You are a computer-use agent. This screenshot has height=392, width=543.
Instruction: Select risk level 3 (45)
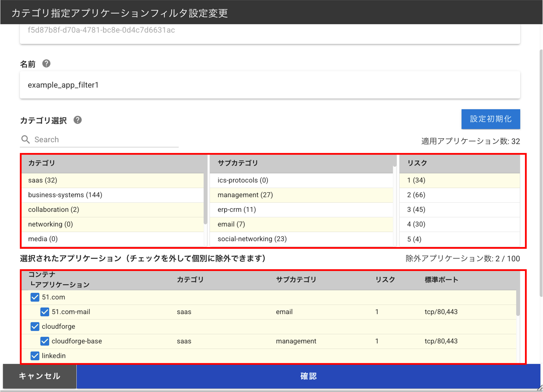[x=459, y=210]
